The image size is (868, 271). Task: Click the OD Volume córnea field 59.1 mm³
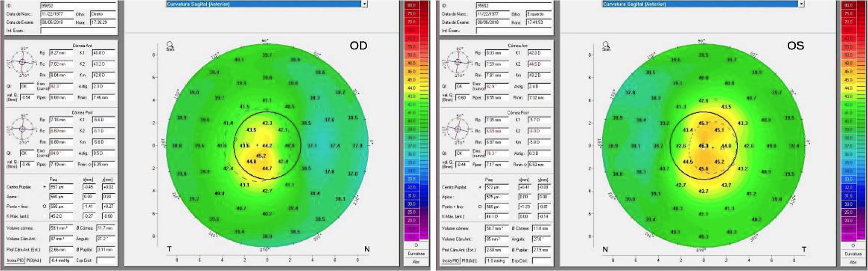[x=61, y=228]
